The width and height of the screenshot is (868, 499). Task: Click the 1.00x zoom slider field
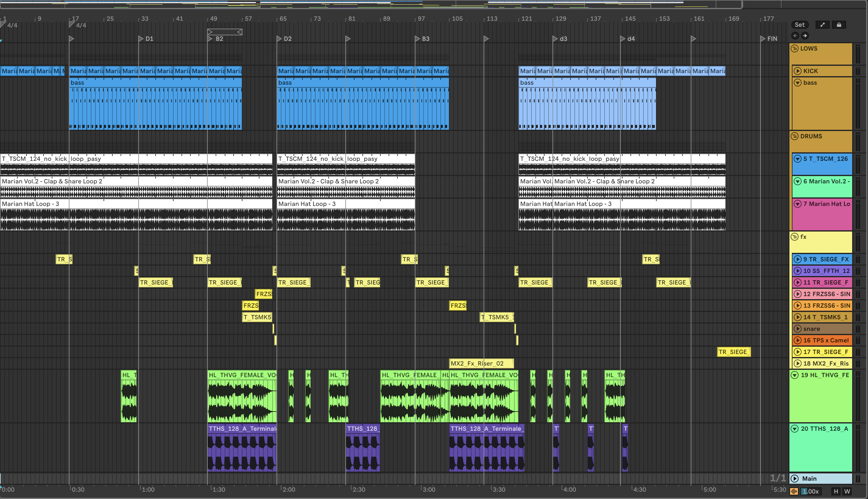click(x=810, y=491)
